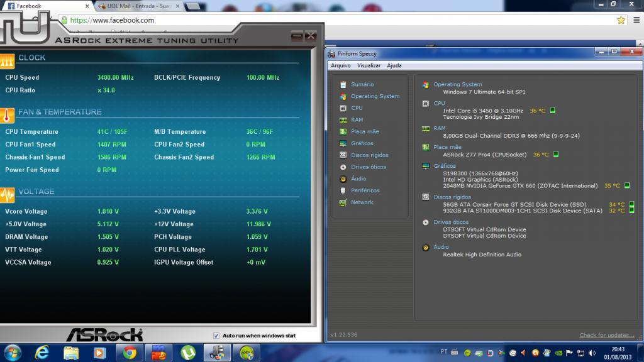Open uTorrent from the taskbar
644x362 pixels.
[x=187, y=353]
